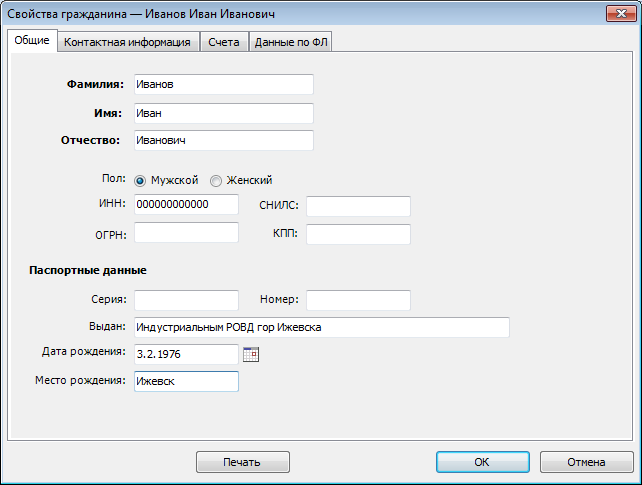Select the КПП input box

pos(358,234)
